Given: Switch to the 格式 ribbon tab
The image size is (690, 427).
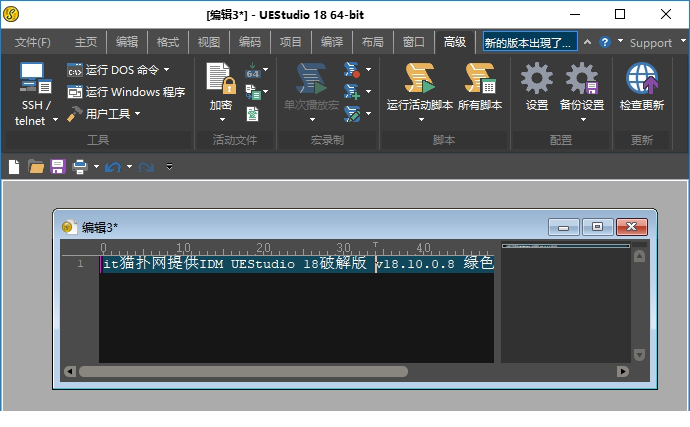Looking at the screenshot, I should [168, 42].
